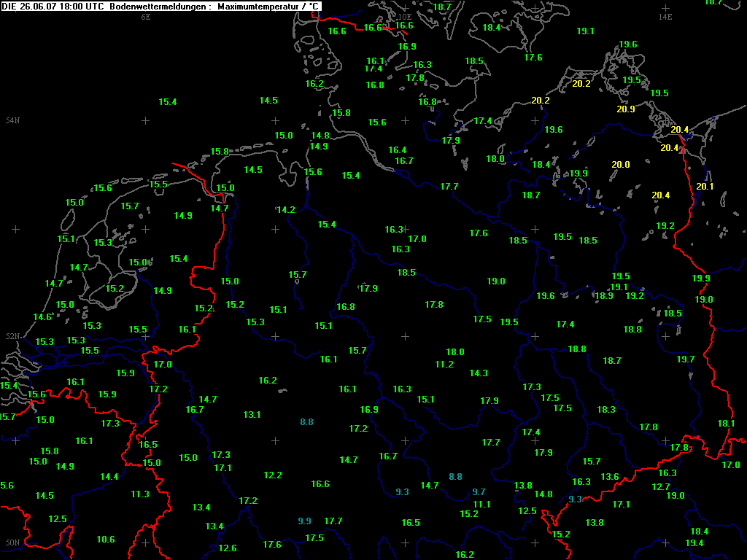Select the cyan 9.9 temperature reading

click(x=305, y=521)
